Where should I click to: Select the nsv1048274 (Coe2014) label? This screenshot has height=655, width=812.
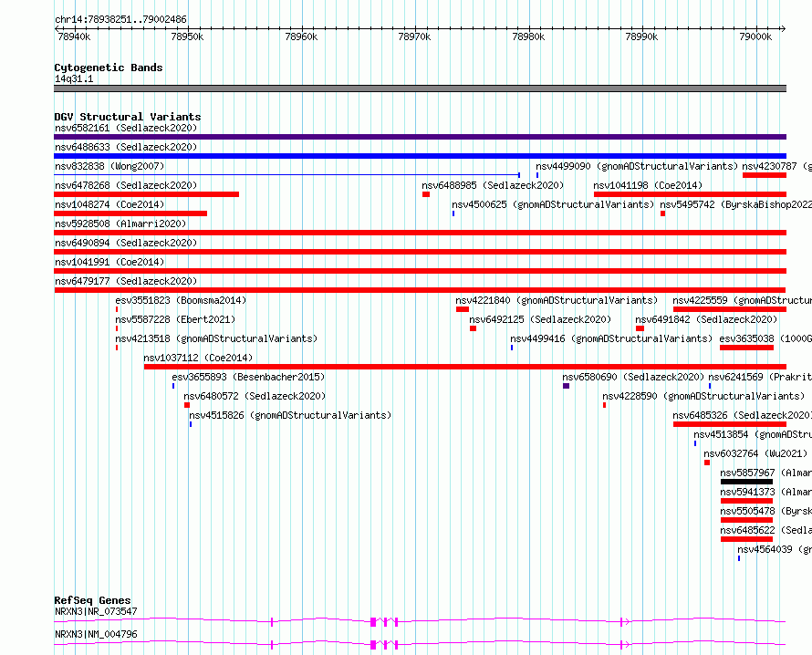pyautogui.click(x=109, y=204)
